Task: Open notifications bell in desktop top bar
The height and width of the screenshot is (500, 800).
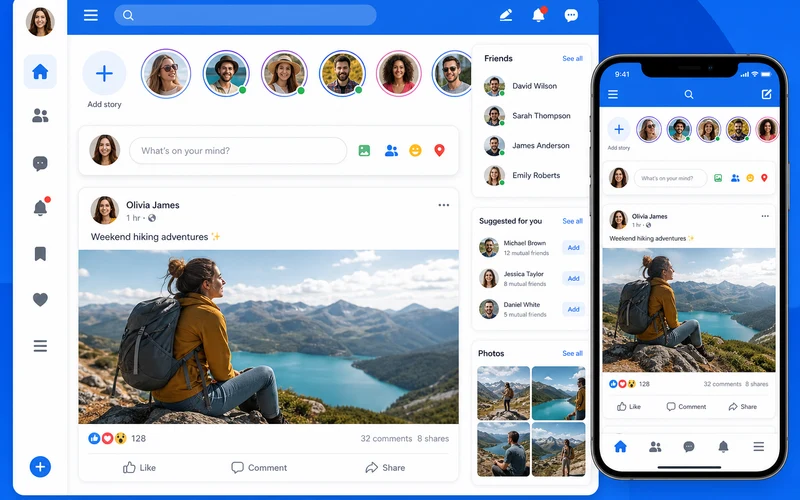Action: coord(539,15)
